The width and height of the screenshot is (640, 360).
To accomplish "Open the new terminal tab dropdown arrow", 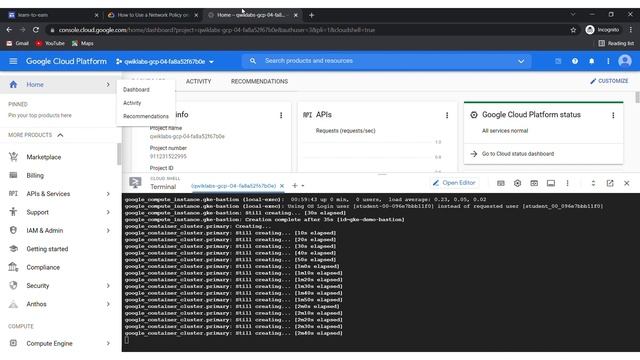I will pyautogui.click(x=303, y=186).
